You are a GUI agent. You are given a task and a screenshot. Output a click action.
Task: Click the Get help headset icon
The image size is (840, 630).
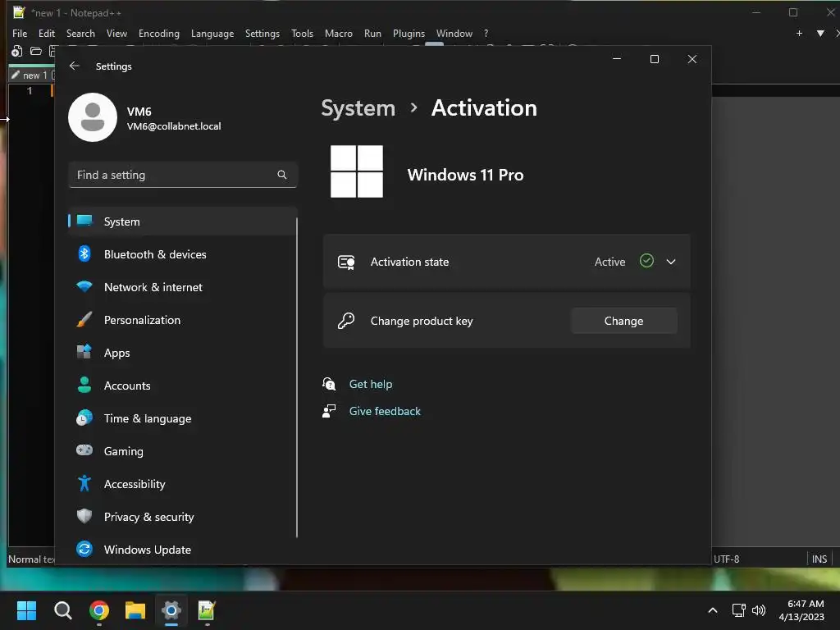coord(329,384)
